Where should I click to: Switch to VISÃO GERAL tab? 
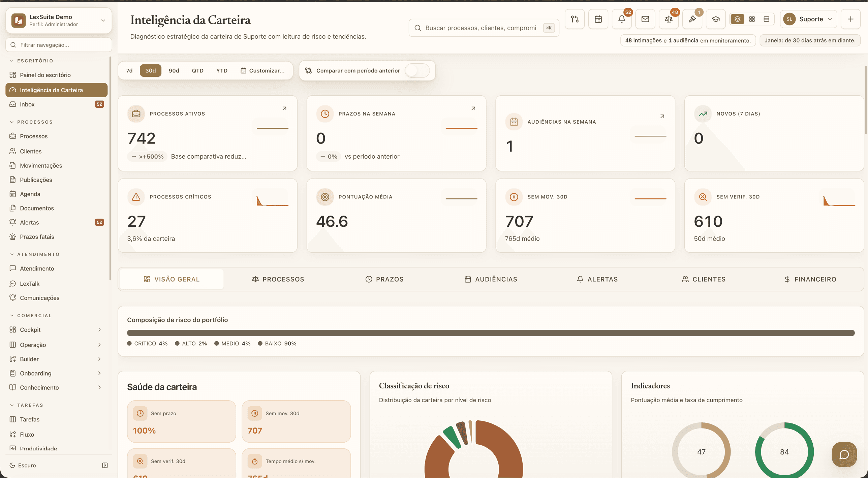click(x=172, y=279)
